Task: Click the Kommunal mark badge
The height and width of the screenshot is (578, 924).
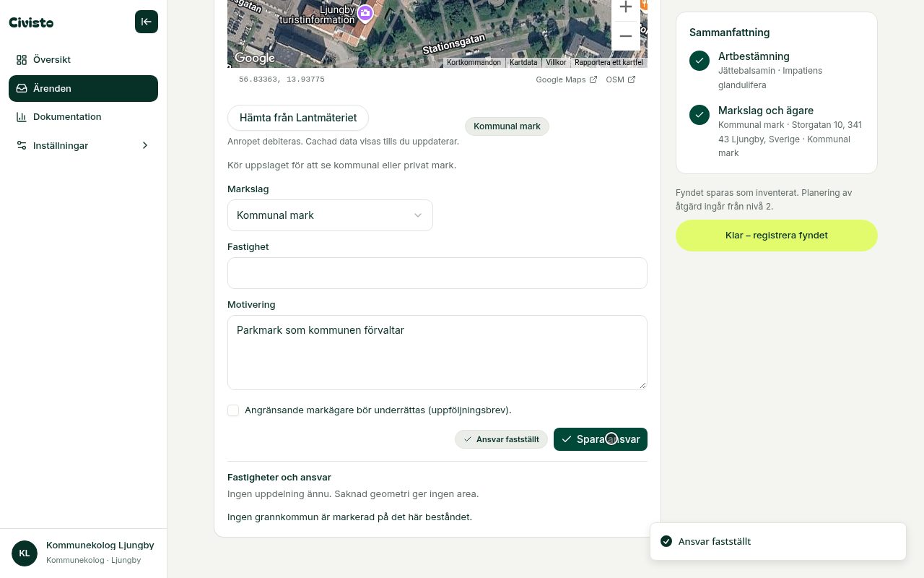Action: coord(507,126)
